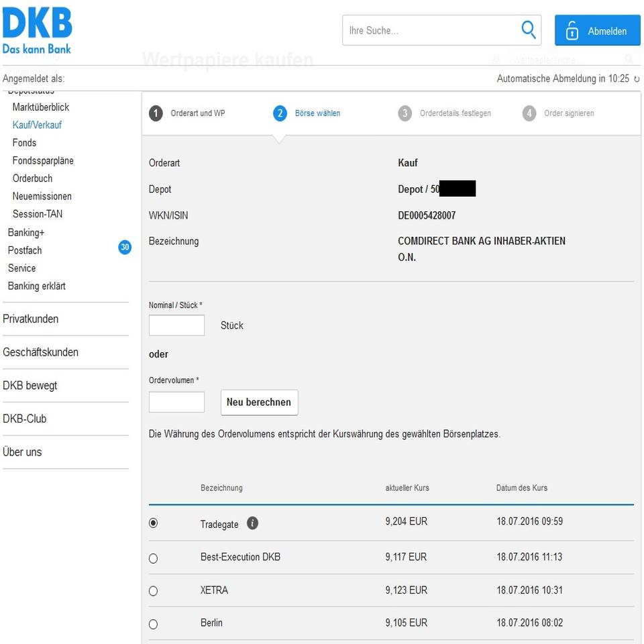Open Fonds in the sidebar
The image size is (644, 644).
[x=24, y=143]
